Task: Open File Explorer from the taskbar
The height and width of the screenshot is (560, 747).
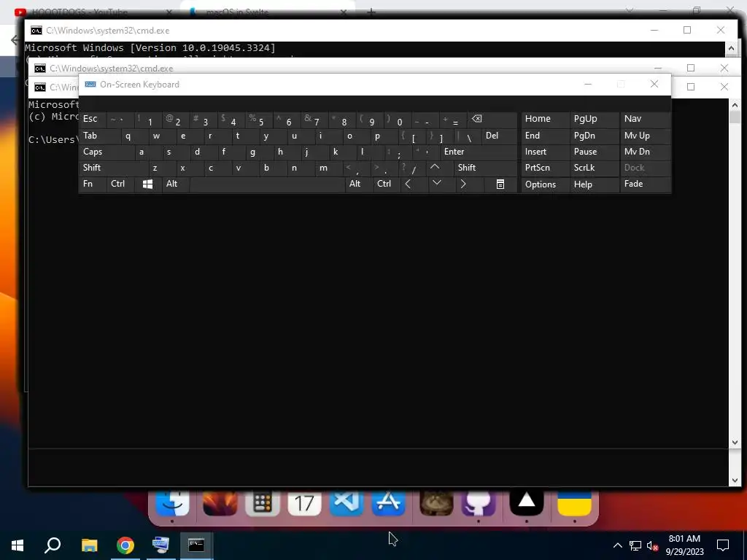Action: click(89, 545)
